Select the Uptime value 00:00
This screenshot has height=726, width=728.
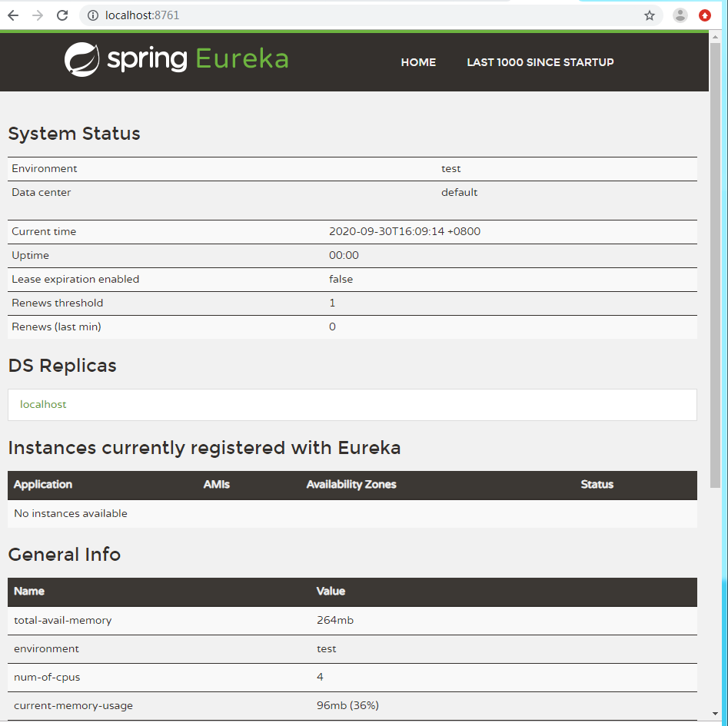pyautogui.click(x=344, y=255)
